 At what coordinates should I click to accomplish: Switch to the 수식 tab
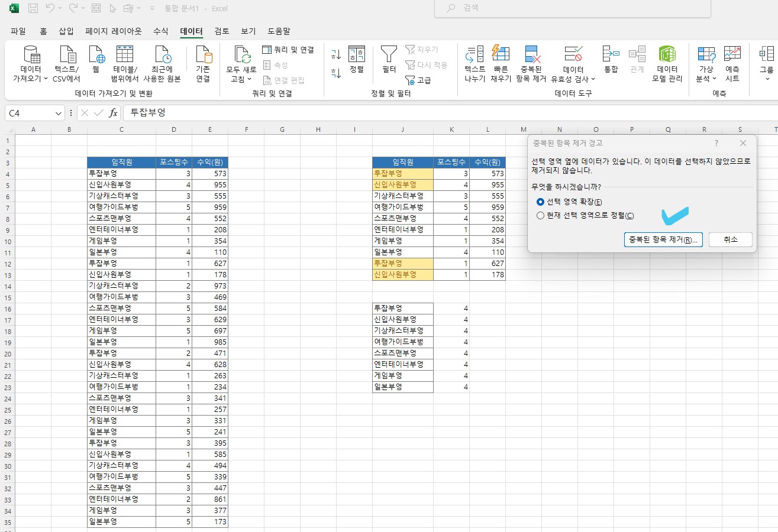tap(160, 31)
